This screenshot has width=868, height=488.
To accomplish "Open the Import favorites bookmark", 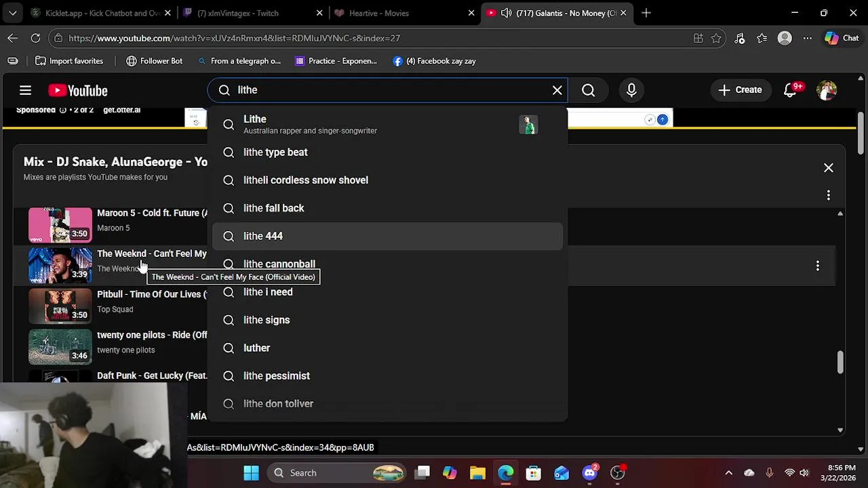I will click(69, 61).
